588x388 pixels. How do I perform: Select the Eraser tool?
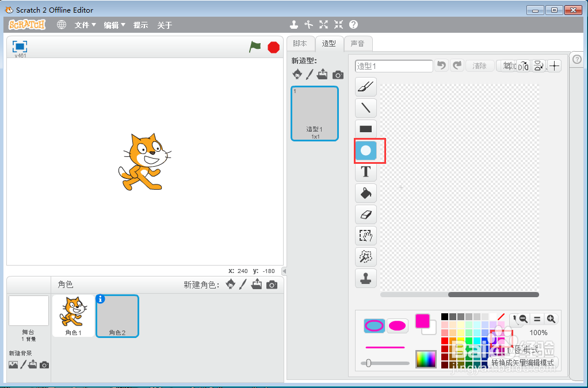[x=365, y=214]
